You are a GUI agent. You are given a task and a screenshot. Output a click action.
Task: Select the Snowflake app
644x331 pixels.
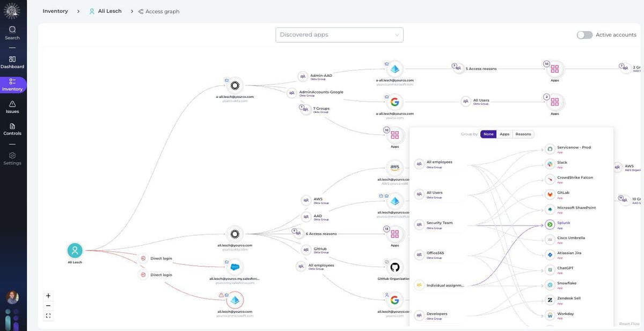(560, 284)
